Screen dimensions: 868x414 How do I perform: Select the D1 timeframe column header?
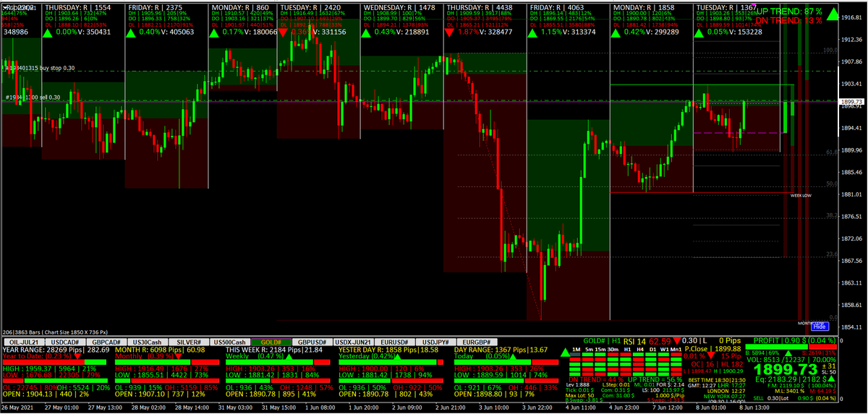pos(654,350)
